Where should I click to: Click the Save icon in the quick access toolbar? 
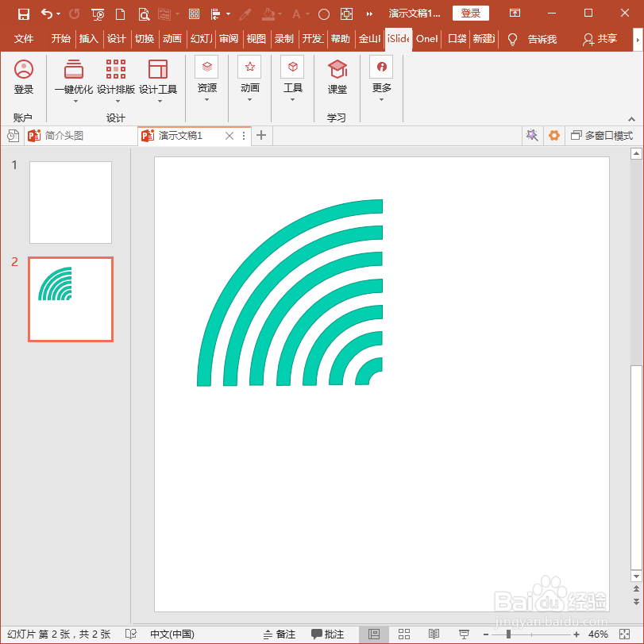tap(23, 14)
